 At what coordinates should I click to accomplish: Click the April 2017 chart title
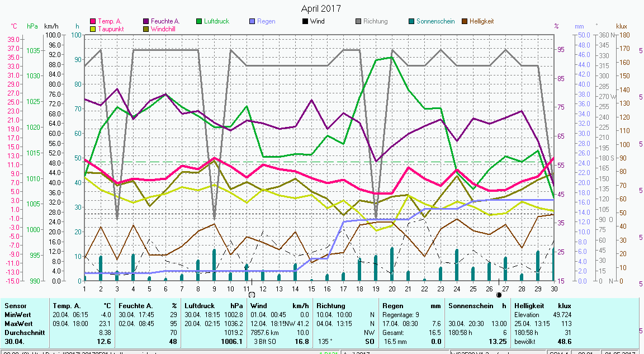click(x=321, y=8)
